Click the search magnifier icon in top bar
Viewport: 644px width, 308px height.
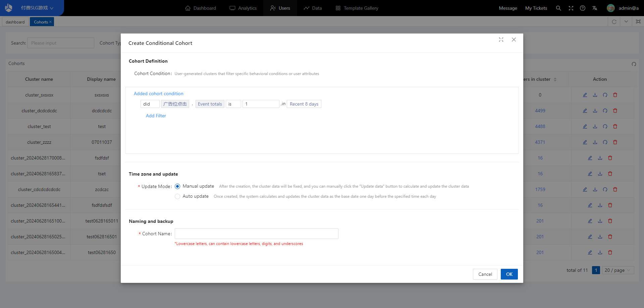[558, 8]
